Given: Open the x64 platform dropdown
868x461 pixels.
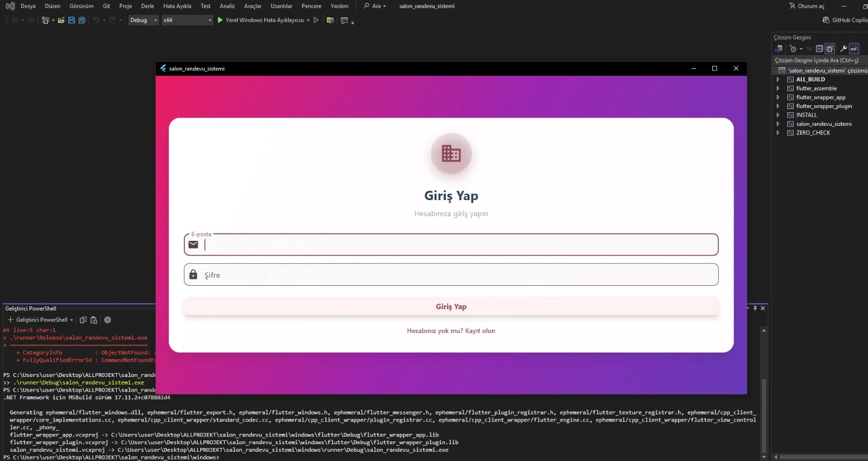Looking at the screenshot, I should click(x=187, y=20).
